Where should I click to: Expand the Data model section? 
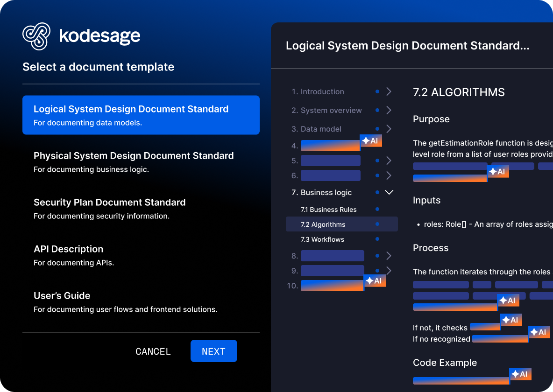point(389,129)
